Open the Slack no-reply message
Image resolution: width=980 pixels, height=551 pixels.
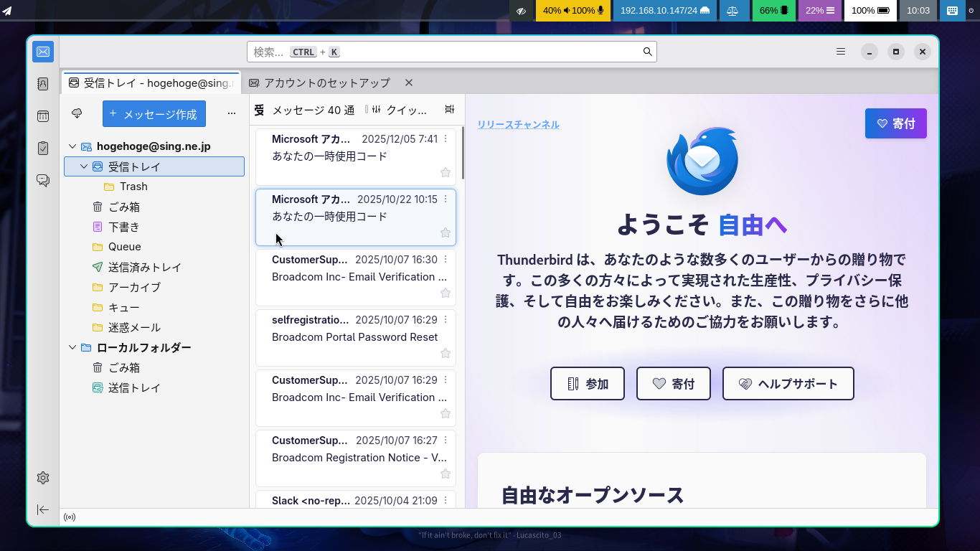356,499
